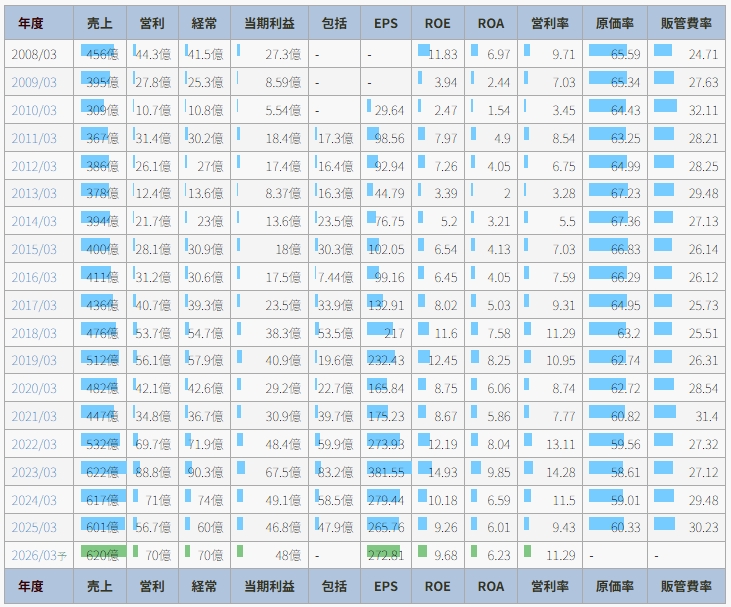Click the top 当期利益 column header

(x=270, y=23)
